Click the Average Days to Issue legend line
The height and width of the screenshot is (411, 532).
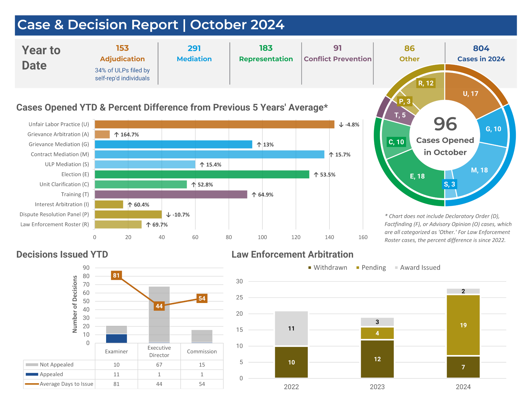32,384
